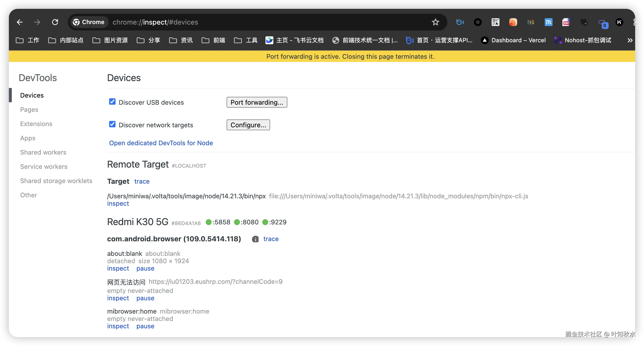Viewport: 644px width, 346px height.
Task: Open the extension with the 0 badge
Action: pos(602,23)
